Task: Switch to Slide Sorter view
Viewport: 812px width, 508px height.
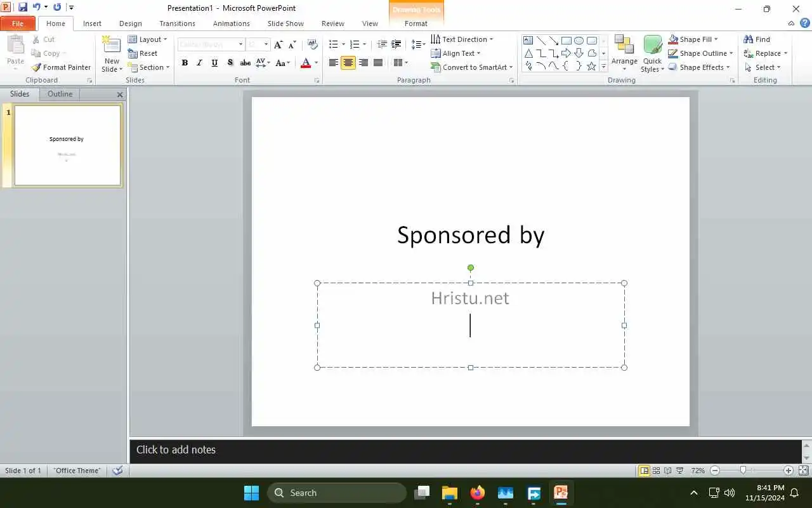Action: [x=656, y=471]
